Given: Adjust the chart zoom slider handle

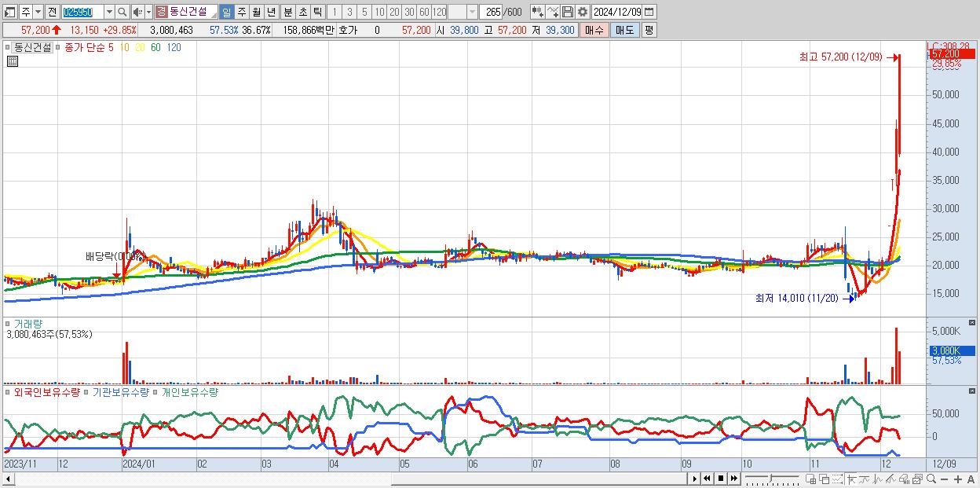Looking at the screenshot, I should pyautogui.click(x=771, y=479).
